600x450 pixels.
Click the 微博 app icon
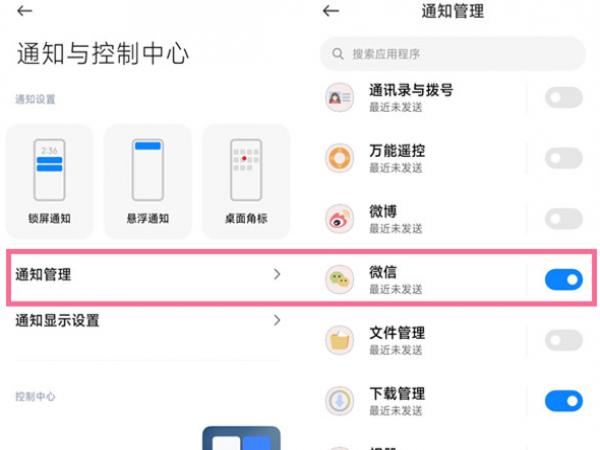tap(339, 219)
